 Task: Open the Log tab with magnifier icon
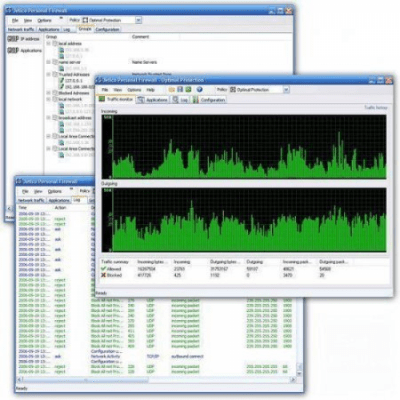click(180, 100)
